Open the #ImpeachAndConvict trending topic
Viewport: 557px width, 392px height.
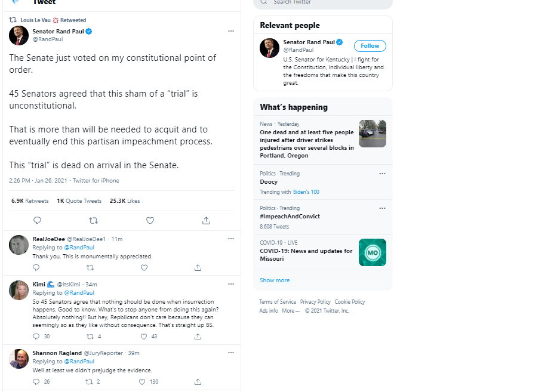[x=290, y=216]
